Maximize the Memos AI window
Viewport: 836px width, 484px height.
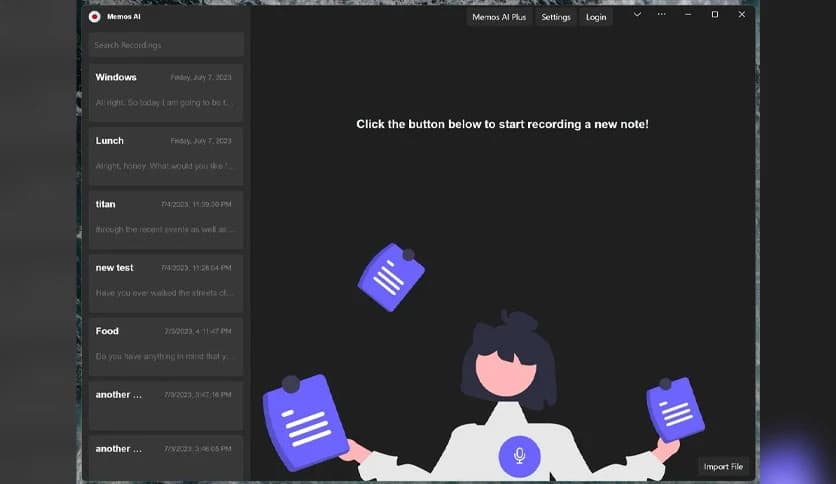[715, 15]
